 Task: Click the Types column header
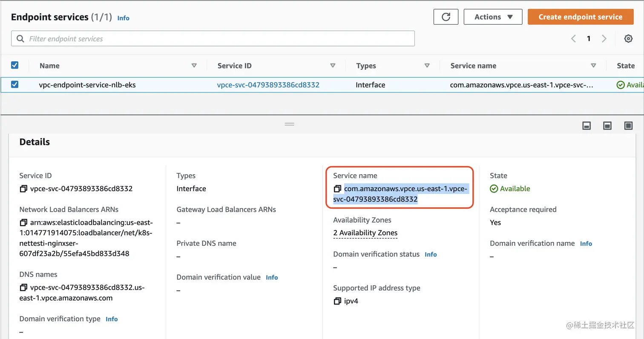[x=366, y=66]
